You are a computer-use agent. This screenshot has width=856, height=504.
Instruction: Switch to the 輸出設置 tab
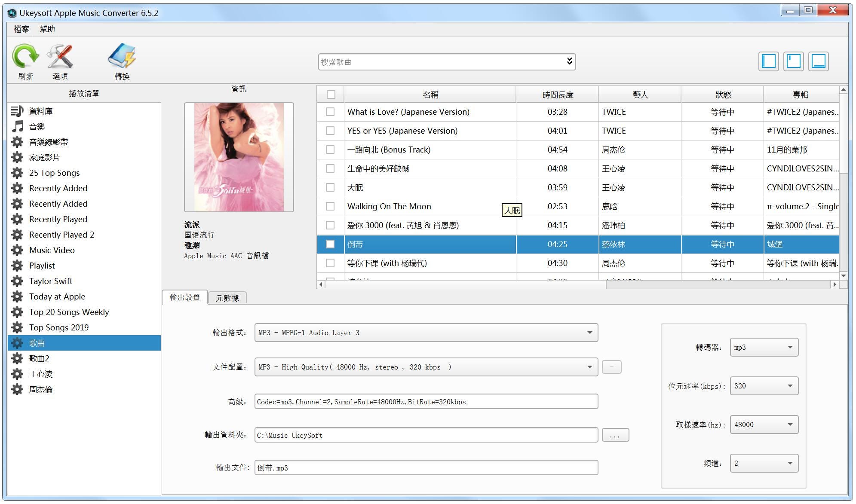click(x=185, y=297)
